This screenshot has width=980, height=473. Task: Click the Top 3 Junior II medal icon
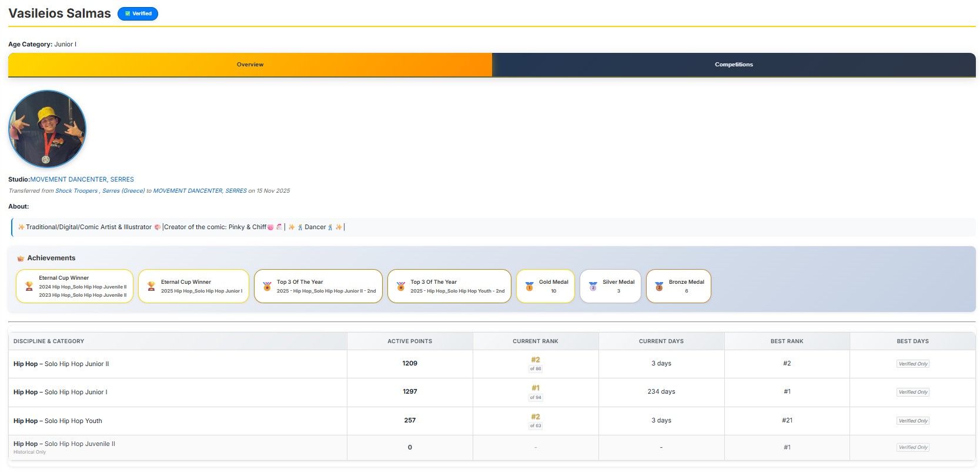(x=267, y=286)
